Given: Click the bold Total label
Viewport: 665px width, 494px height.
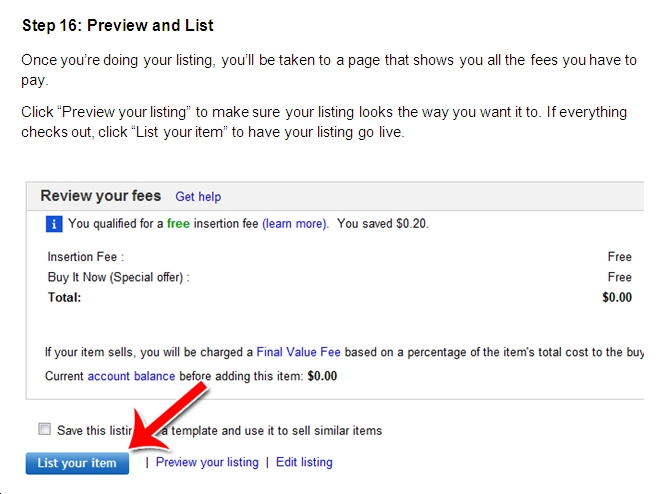Looking at the screenshot, I should [x=64, y=297].
